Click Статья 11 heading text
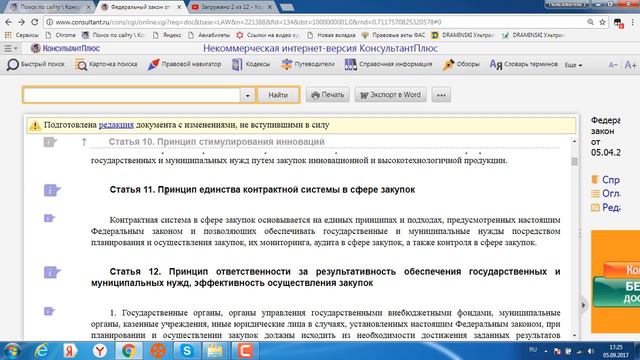The height and width of the screenshot is (360, 640). (x=262, y=189)
